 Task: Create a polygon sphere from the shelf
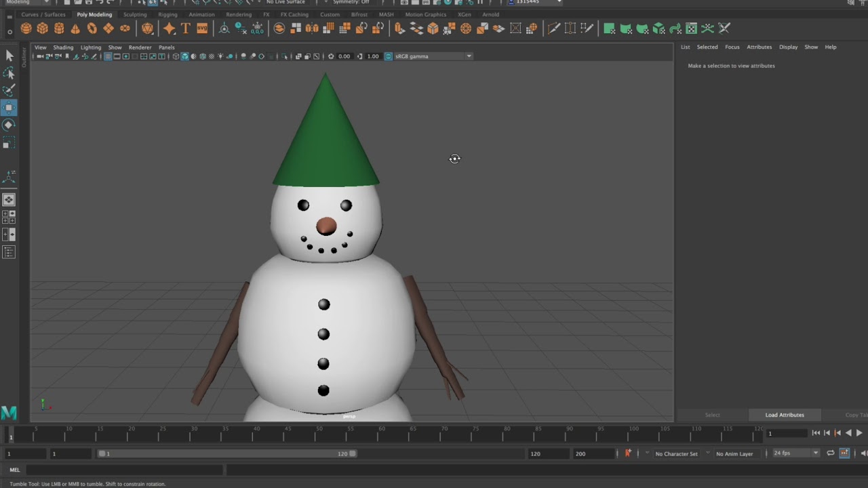coord(26,28)
